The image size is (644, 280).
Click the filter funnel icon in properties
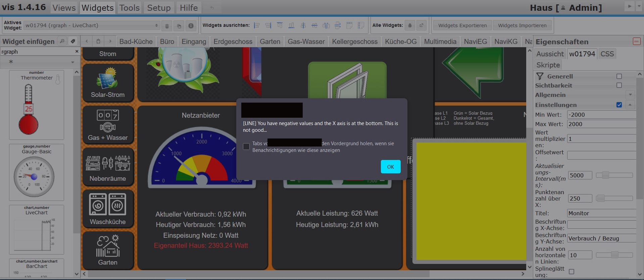(x=540, y=76)
